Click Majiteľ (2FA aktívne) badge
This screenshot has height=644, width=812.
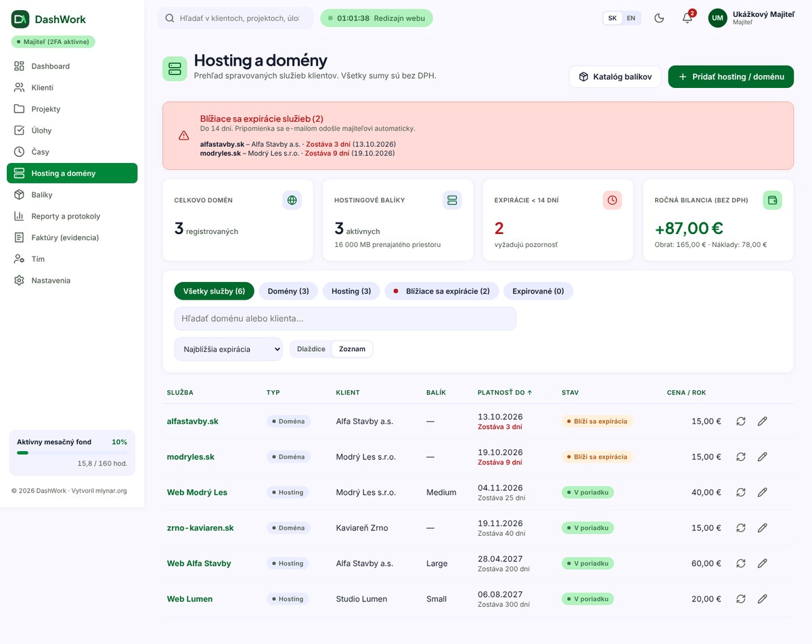point(54,41)
